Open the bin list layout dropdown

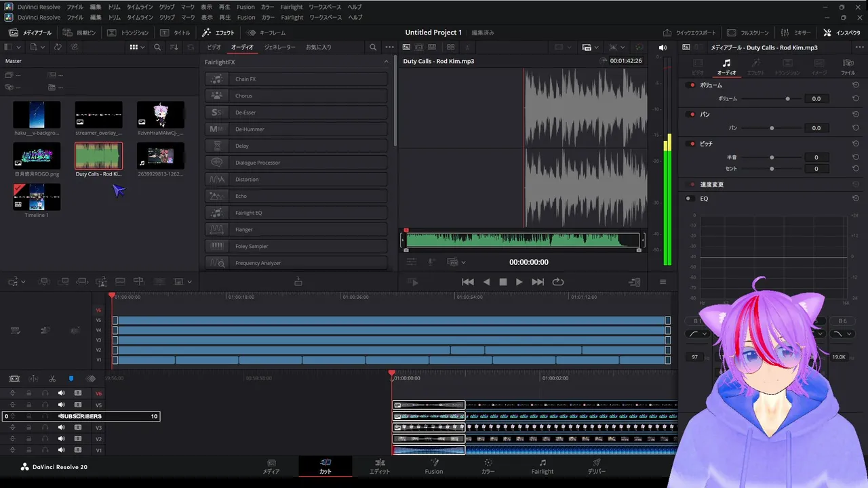[x=12, y=47]
